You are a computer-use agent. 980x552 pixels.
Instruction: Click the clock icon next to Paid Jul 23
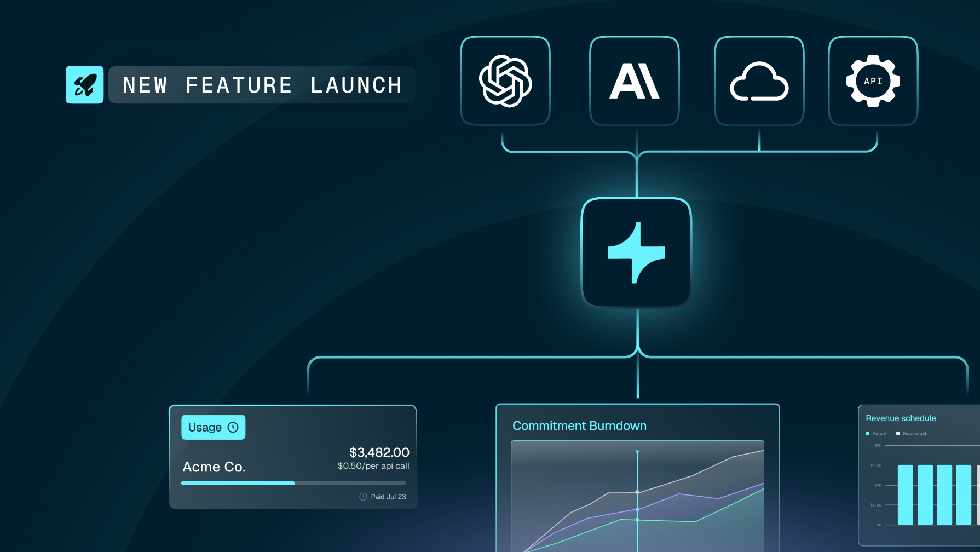click(363, 497)
